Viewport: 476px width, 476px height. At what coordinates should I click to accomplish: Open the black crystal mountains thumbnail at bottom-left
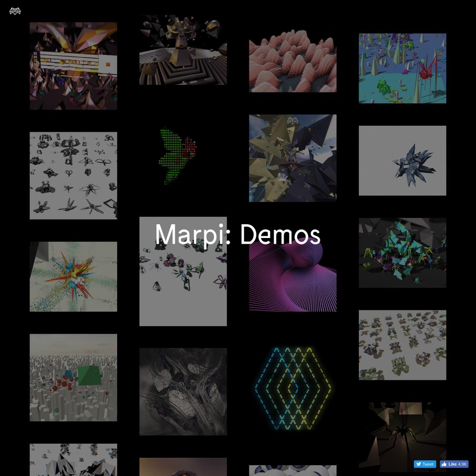(x=73, y=460)
